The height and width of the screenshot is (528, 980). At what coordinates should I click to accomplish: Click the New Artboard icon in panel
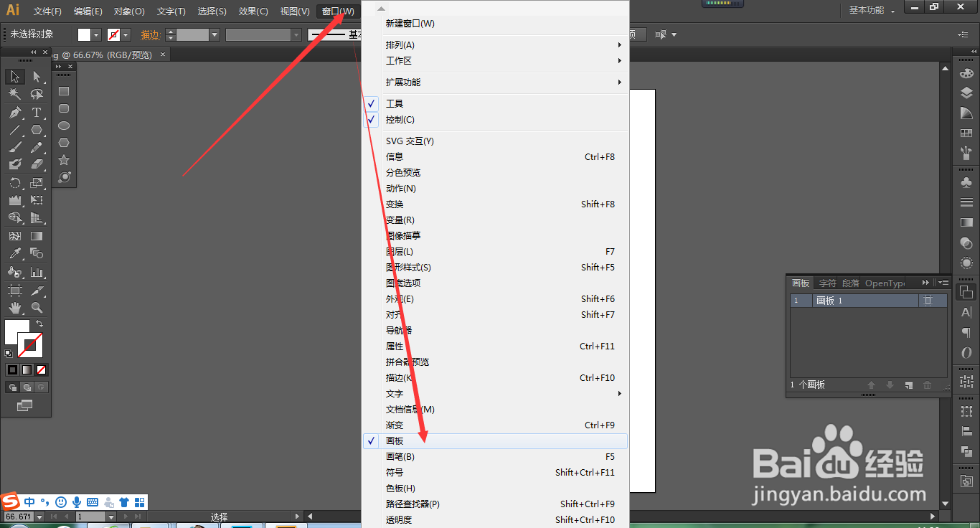909,385
